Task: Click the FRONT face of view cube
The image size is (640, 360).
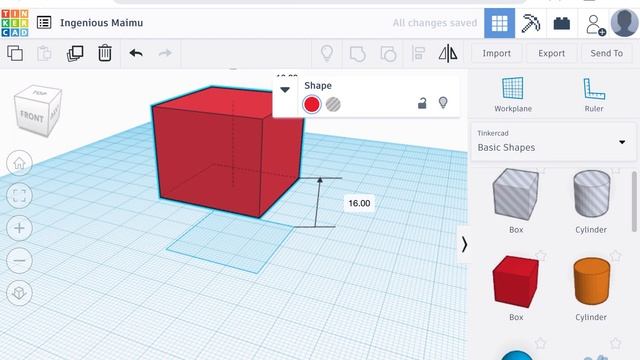Action: [x=32, y=117]
